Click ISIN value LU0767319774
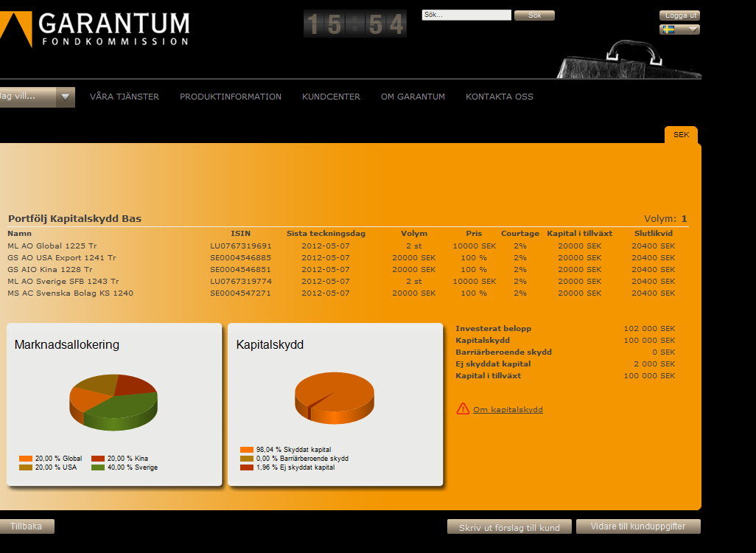Screen dimensions: 756x553 (241, 282)
